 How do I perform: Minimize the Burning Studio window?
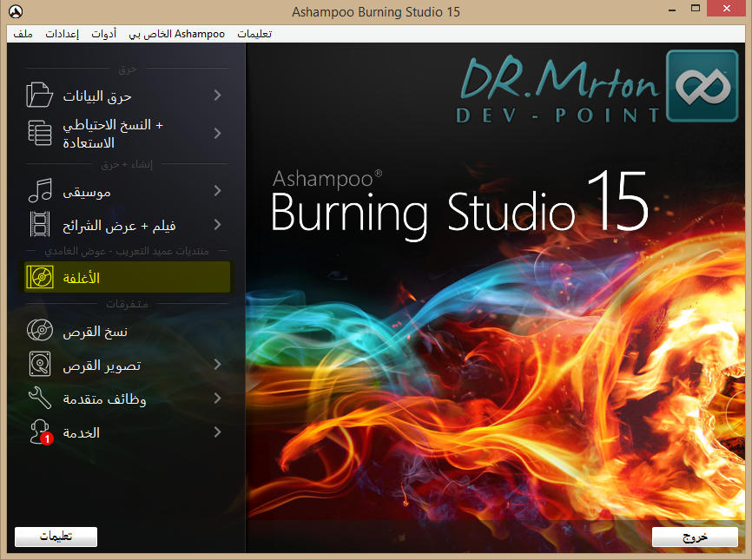[672, 9]
